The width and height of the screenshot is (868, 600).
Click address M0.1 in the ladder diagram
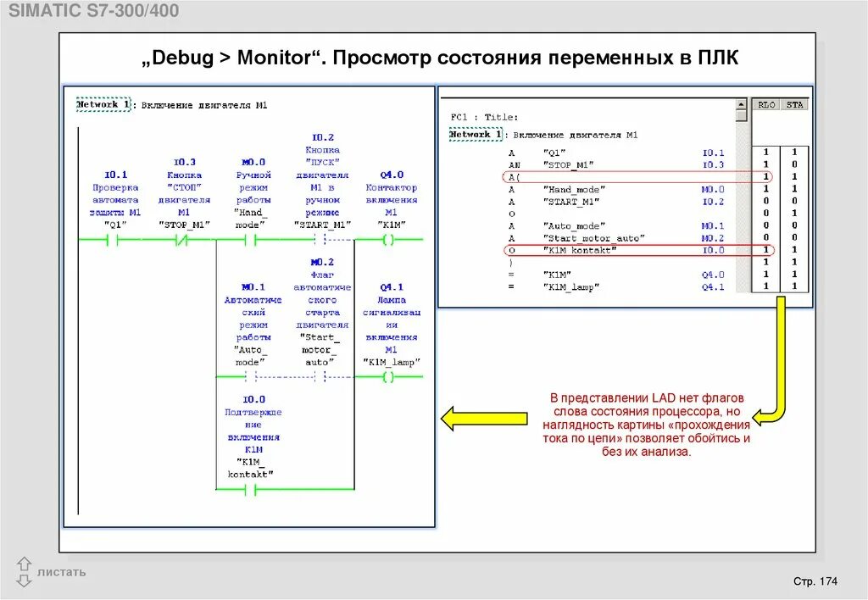point(253,287)
